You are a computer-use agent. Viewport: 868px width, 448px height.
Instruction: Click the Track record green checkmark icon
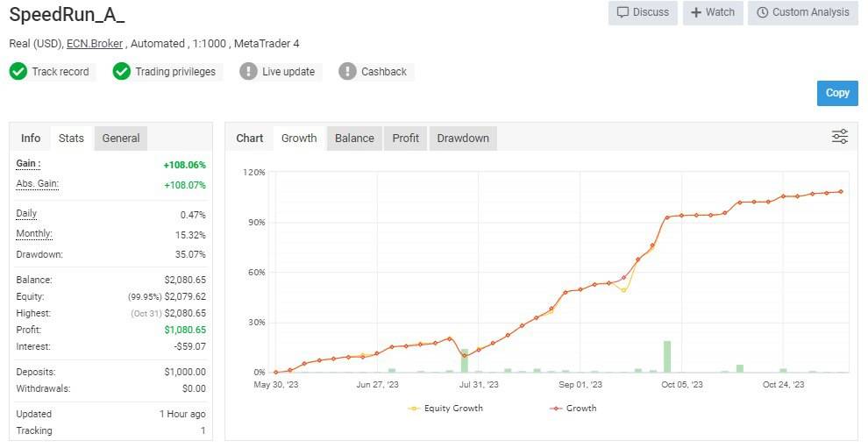click(18, 72)
